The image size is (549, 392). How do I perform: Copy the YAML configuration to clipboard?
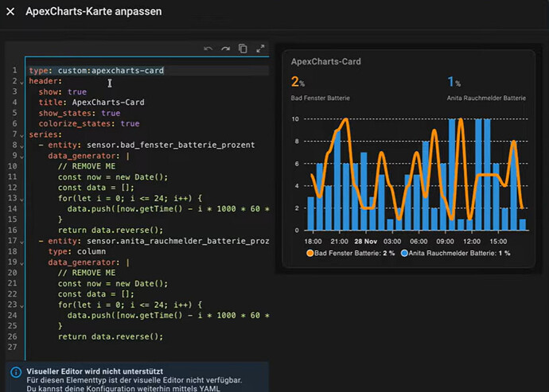[243, 49]
